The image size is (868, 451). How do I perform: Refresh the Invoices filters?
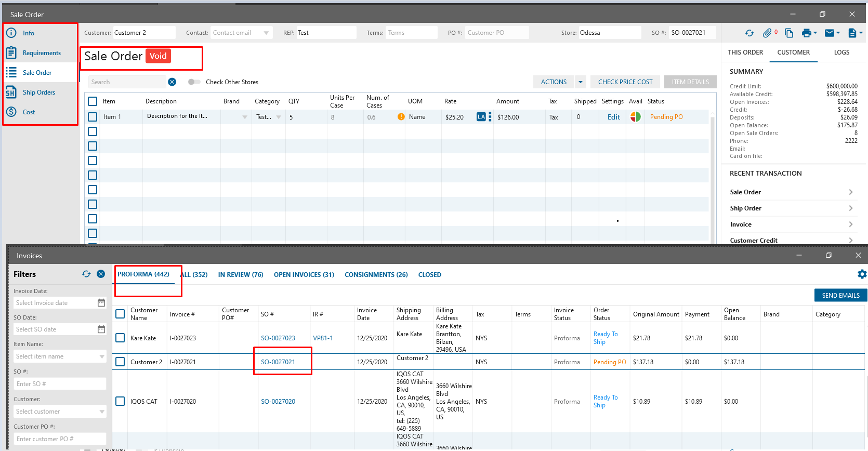click(86, 274)
